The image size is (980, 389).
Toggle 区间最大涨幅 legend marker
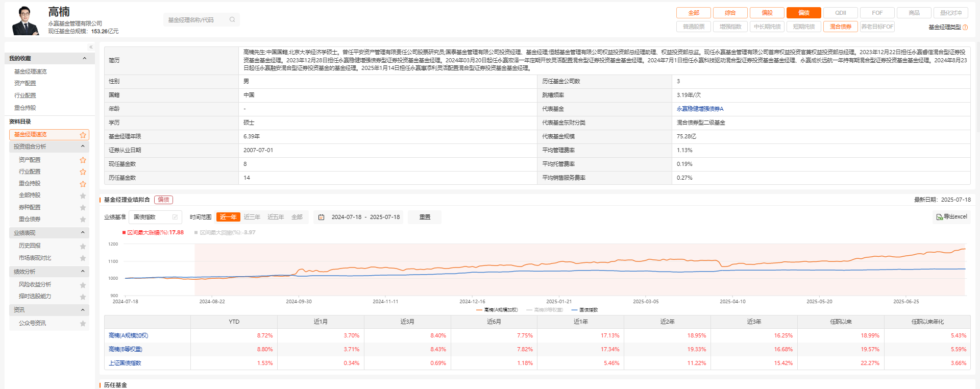[124, 233]
